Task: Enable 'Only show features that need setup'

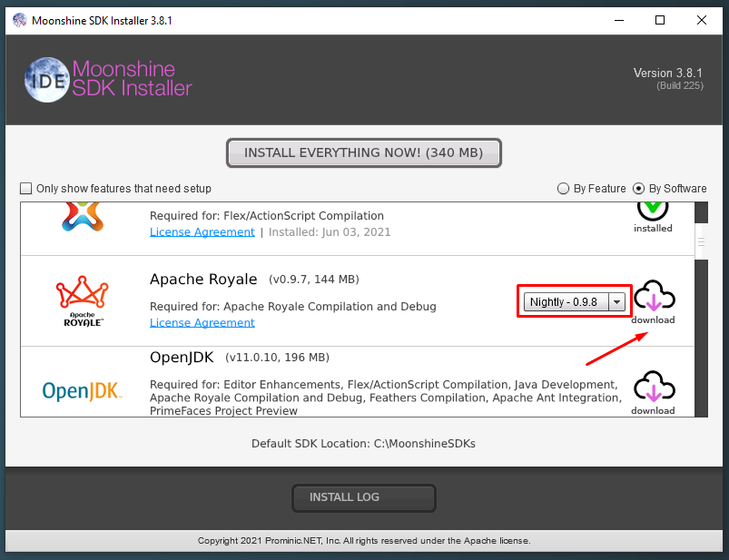Action: click(26, 189)
